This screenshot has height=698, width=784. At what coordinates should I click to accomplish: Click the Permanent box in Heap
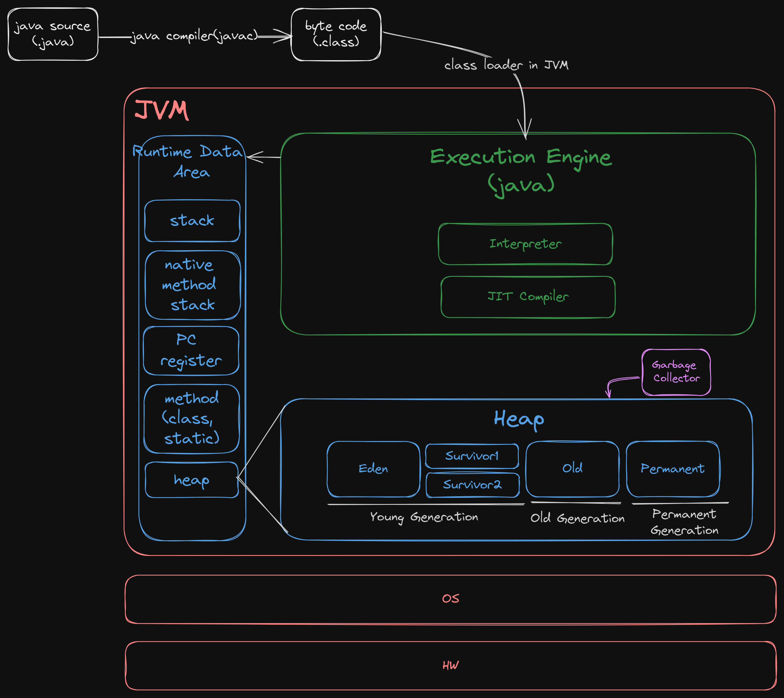[x=672, y=469]
